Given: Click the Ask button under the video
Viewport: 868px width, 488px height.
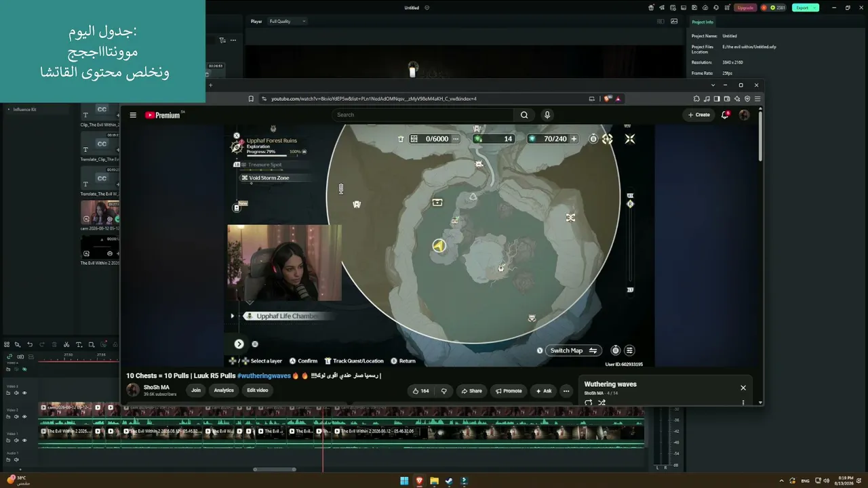Looking at the screenshot, I should coord(544,391).
